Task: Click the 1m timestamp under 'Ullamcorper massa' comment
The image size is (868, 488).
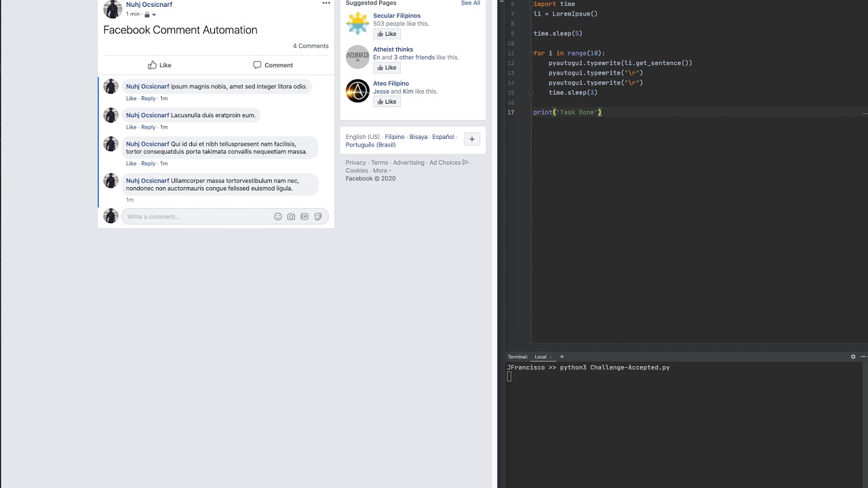Action: (130, 200)
